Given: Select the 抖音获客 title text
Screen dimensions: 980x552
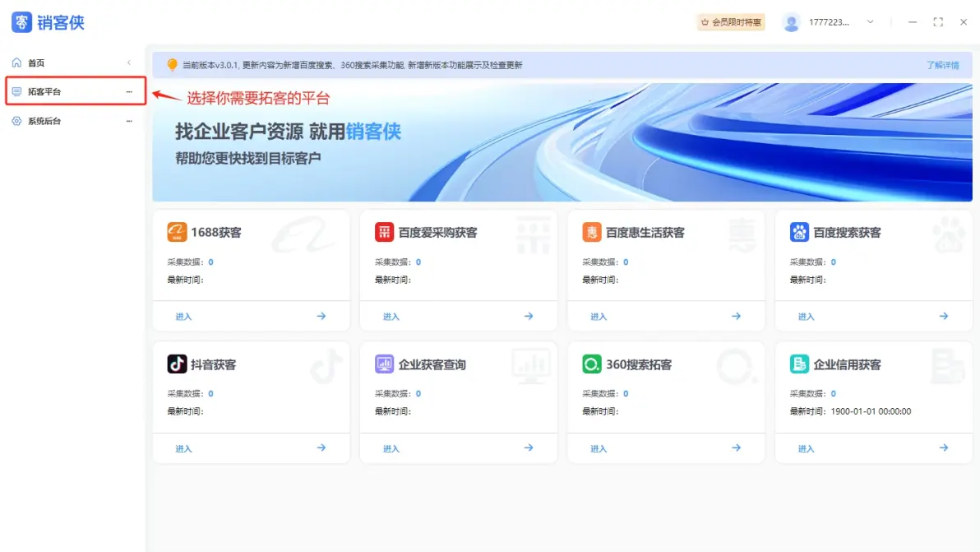Looking at the screenshot, I should click(x=213, y=364).
